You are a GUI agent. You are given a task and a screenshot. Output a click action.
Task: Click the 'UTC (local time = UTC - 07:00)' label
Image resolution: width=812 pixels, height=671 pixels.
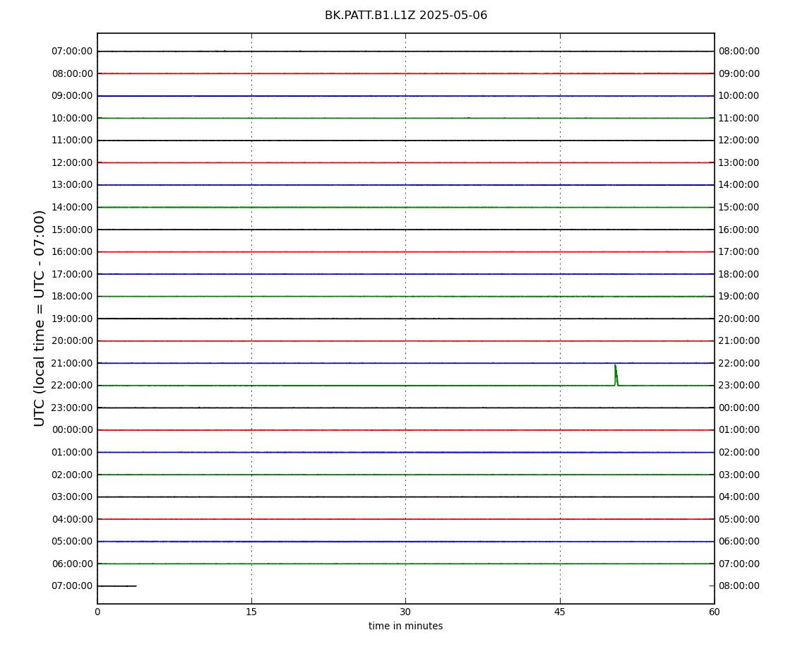[40, 318]
